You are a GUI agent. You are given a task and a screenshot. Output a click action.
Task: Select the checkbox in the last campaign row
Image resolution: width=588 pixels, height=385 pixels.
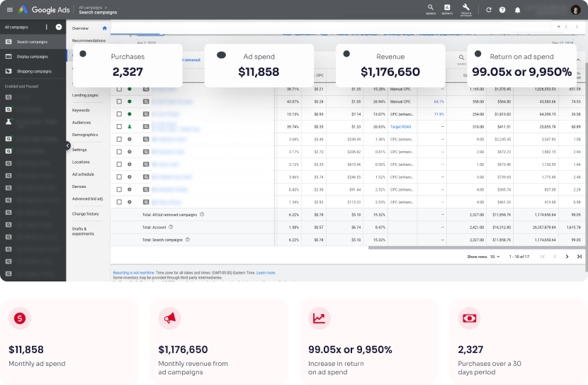[x=119, y=202]
